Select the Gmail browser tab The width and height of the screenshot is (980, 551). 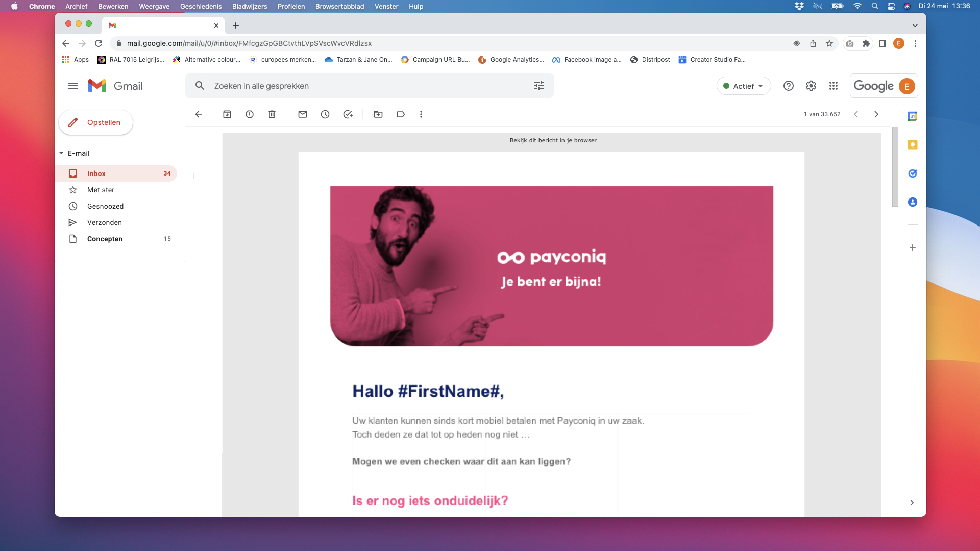pos(163,25)
